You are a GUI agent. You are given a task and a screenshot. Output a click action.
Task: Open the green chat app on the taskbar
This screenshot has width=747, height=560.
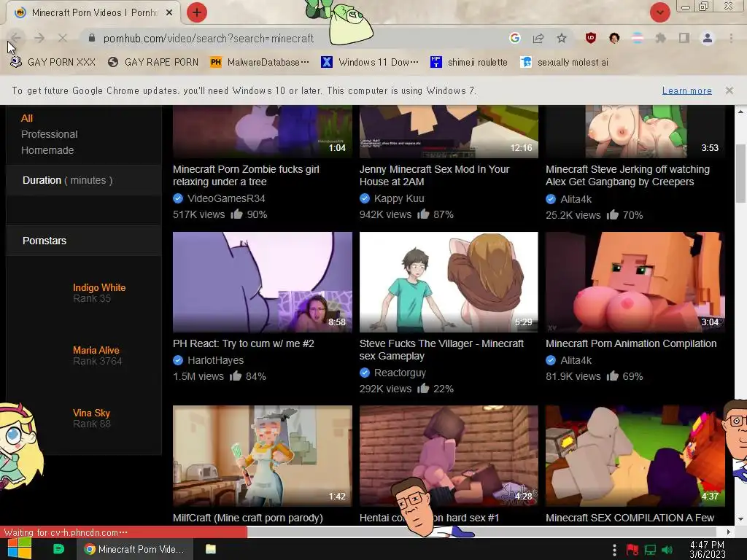pyautogui.click(x=58, y=549)
